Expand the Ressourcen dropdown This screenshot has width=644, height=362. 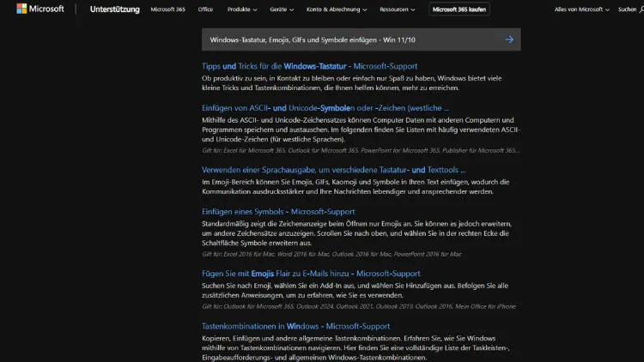click(398, 9)
